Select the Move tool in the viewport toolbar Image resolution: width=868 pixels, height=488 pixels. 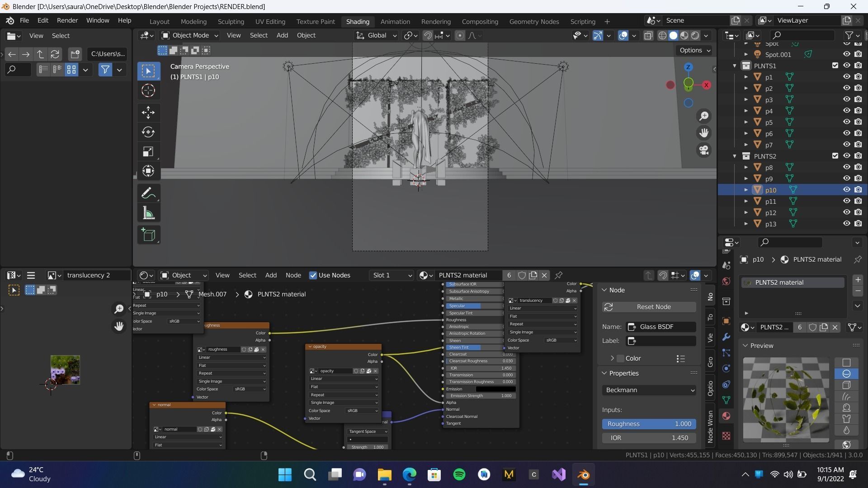[148, 113]
